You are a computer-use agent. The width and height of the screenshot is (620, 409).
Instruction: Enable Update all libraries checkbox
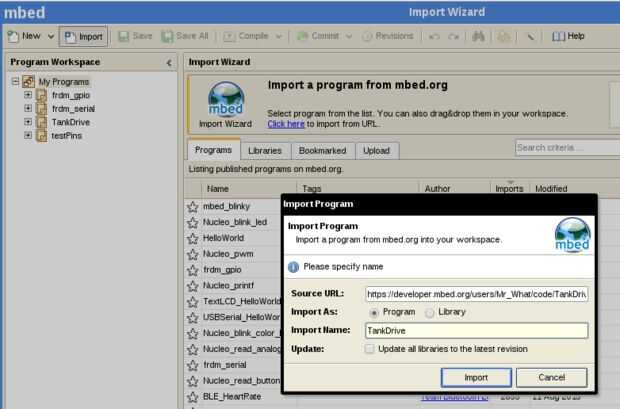coord(369,349)
